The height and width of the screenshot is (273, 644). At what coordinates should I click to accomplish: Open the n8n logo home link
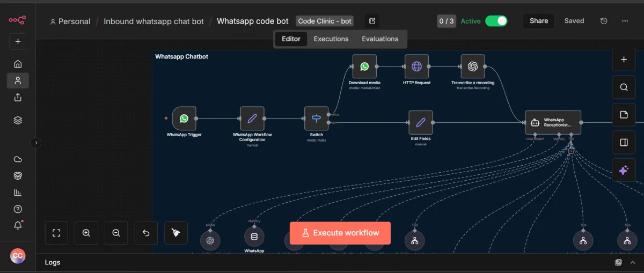point(17,20)
